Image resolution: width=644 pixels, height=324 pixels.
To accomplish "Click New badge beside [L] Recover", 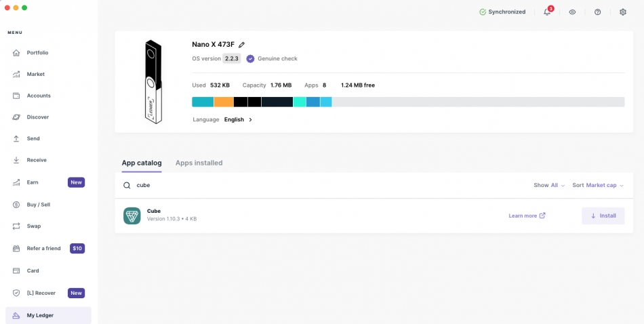I will (76, 293).
